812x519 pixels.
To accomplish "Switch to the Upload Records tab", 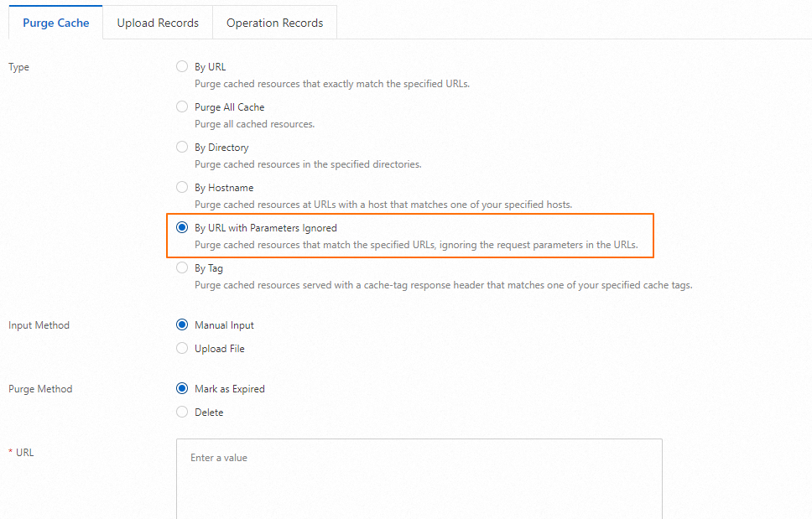I will [x=158, y=23].
